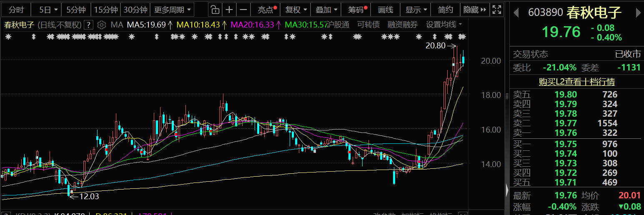Enter fullscreen with the expand icon

(x=496, y=10)
